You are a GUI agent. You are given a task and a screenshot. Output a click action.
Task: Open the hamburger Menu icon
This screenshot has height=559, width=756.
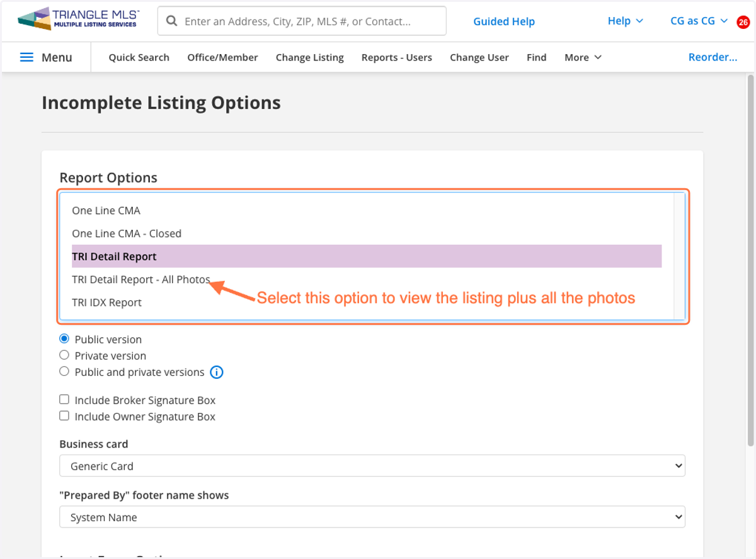(26, 57)
